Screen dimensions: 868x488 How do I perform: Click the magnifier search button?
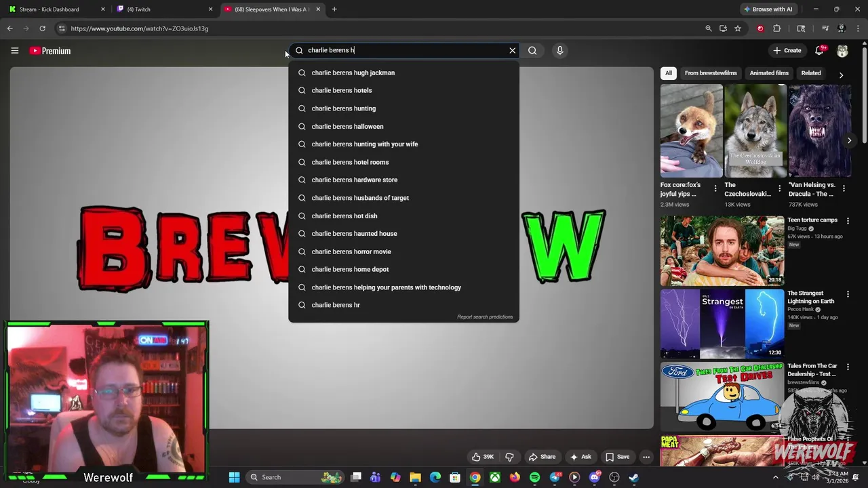click(x=532, y=50)
